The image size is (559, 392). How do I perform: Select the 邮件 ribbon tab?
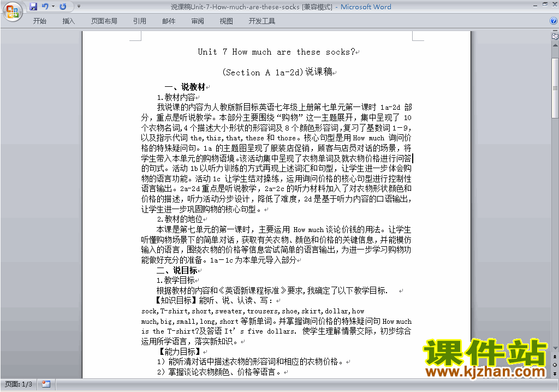point(169,21)
